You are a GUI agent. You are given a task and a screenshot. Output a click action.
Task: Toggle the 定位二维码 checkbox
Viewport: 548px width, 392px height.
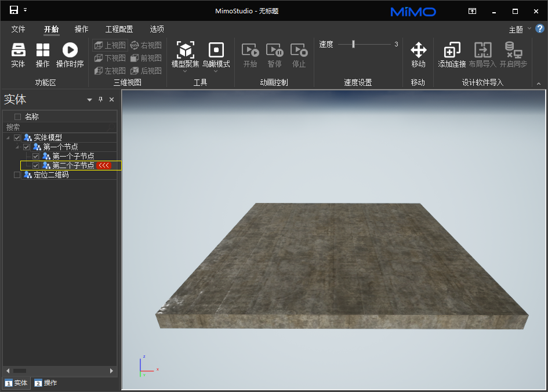tap(17, 175)
